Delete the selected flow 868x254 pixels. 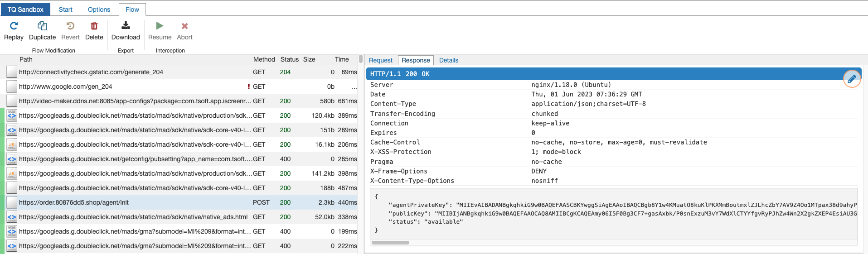[94, 26]
